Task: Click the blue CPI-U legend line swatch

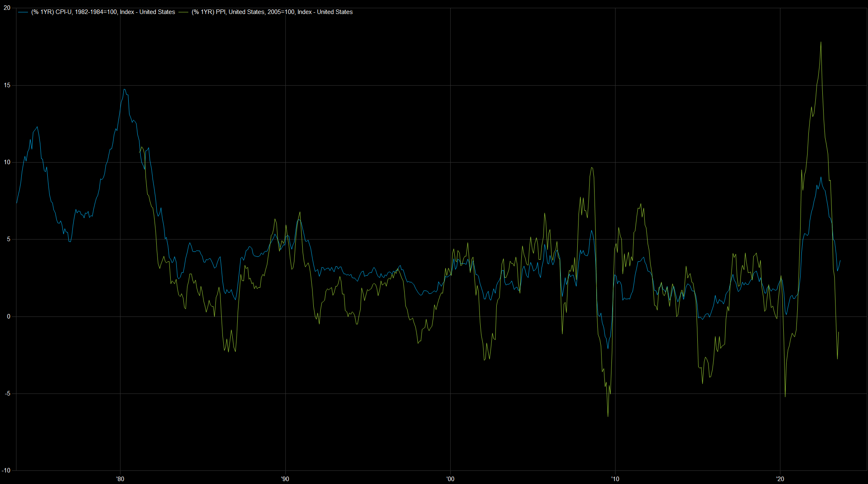Action: [x=23, y=12]
